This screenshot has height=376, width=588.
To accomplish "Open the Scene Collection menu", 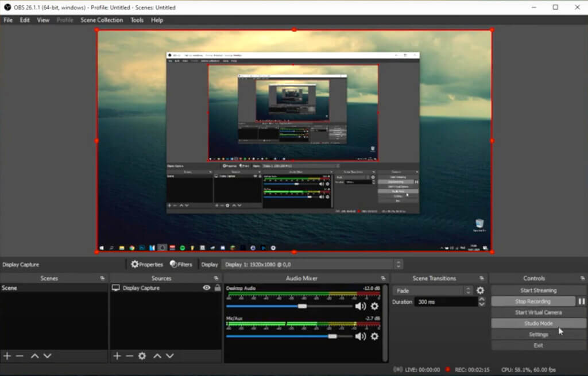I will [x=102, y=20].
